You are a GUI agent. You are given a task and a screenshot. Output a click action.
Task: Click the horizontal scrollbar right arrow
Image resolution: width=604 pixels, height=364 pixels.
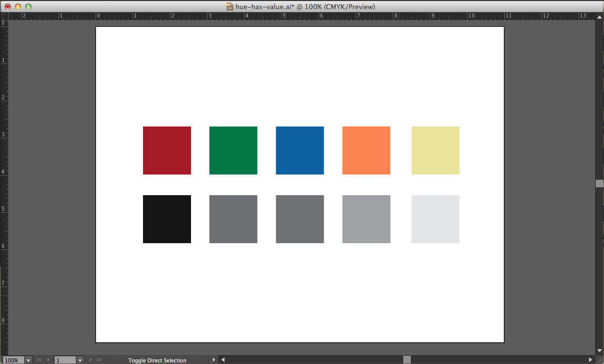(591, 360)
